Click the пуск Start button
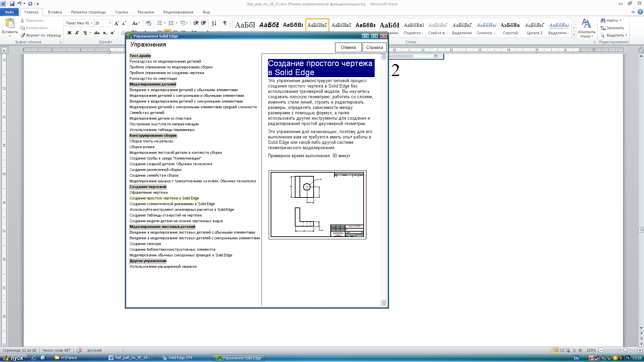This screenshot has width=644, height=362. [13, 358]
